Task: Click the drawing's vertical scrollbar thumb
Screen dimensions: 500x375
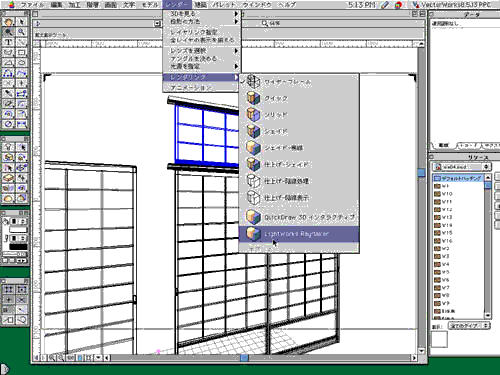Action: click(x=421, y=172)
